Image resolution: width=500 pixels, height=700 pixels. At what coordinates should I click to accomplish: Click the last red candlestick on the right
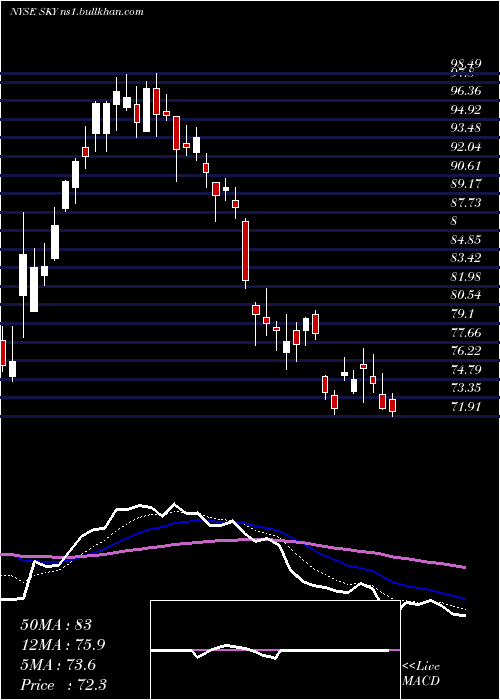click(392, 405)
